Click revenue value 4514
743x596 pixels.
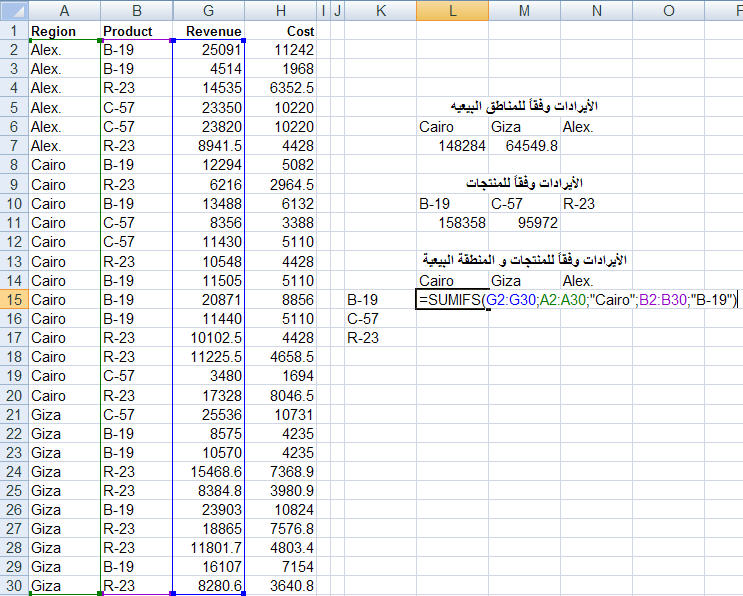pos(226,69)
